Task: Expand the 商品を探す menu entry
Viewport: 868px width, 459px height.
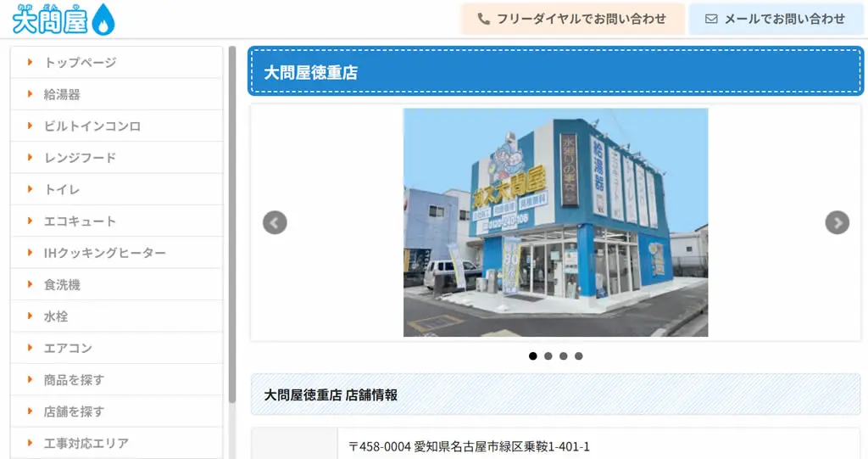Action: [x=75, y=380]
